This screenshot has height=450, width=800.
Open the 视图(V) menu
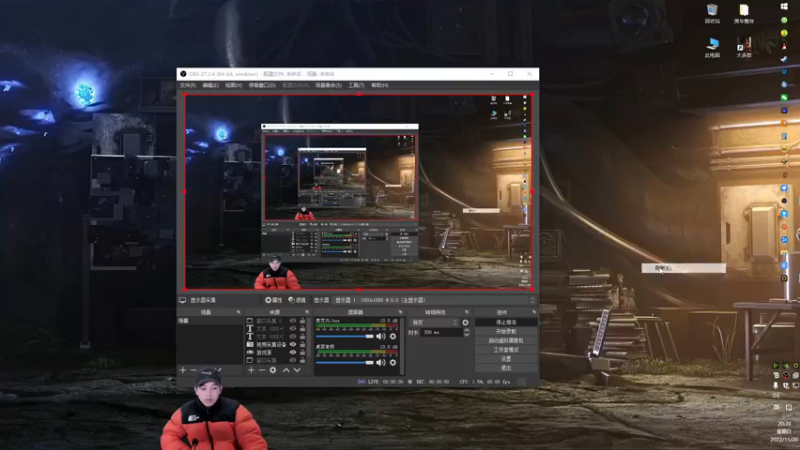click(x=233, y=85)
